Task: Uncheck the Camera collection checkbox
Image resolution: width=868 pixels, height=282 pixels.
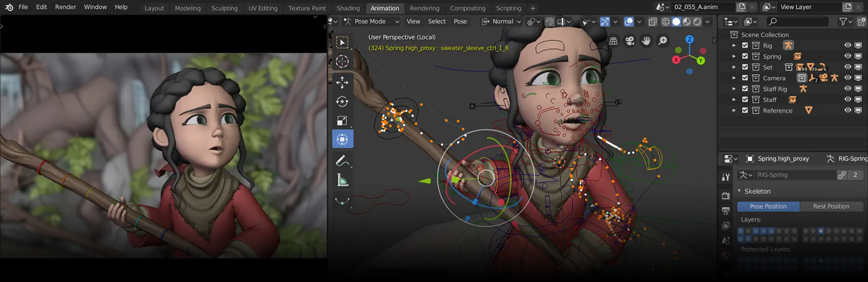Action: pos(745,78)
